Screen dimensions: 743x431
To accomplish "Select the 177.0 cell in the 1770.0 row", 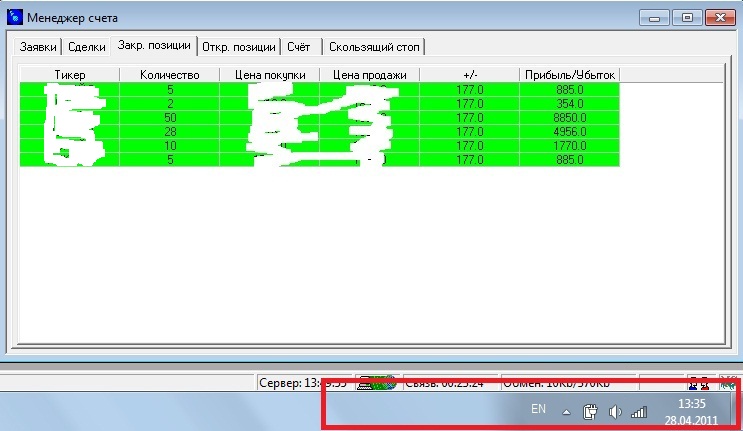I will pos(470,145).
